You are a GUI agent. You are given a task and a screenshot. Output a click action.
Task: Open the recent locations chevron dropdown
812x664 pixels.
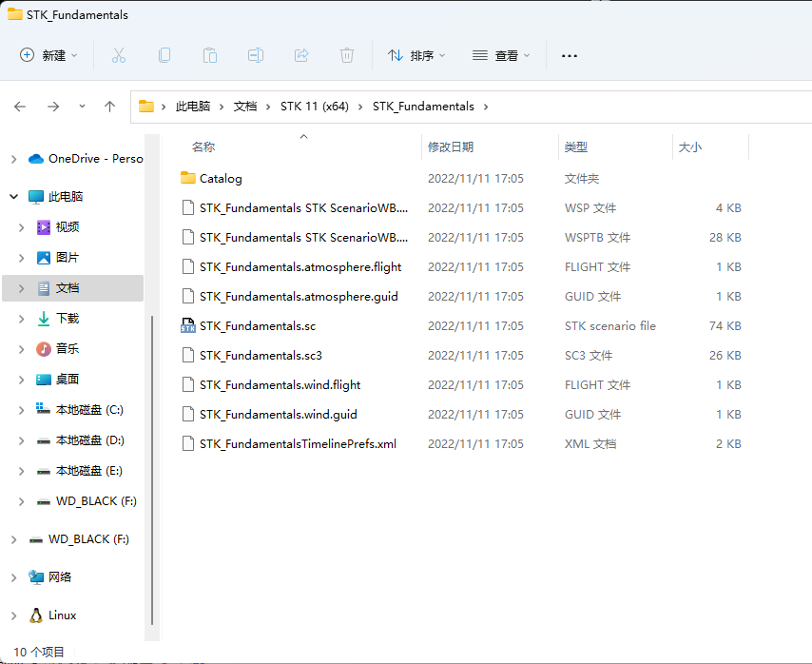(82, 107)
